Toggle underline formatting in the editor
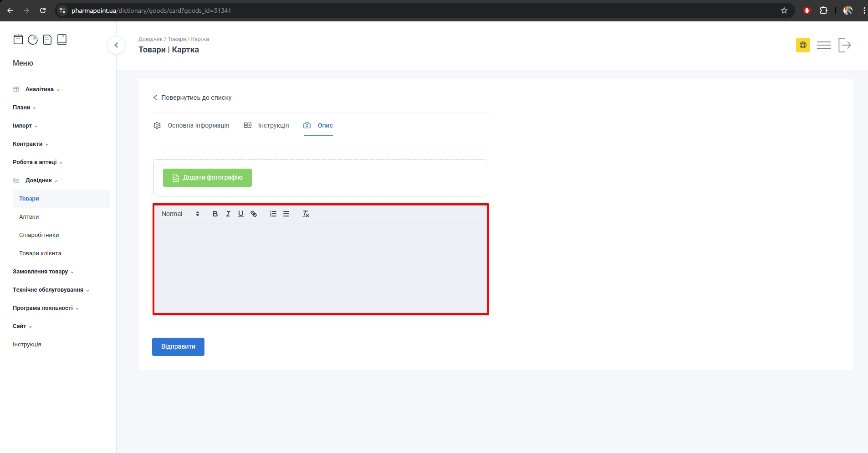This screenshot has height=453, width=868. pyautogui.click(x=240, y=214)
